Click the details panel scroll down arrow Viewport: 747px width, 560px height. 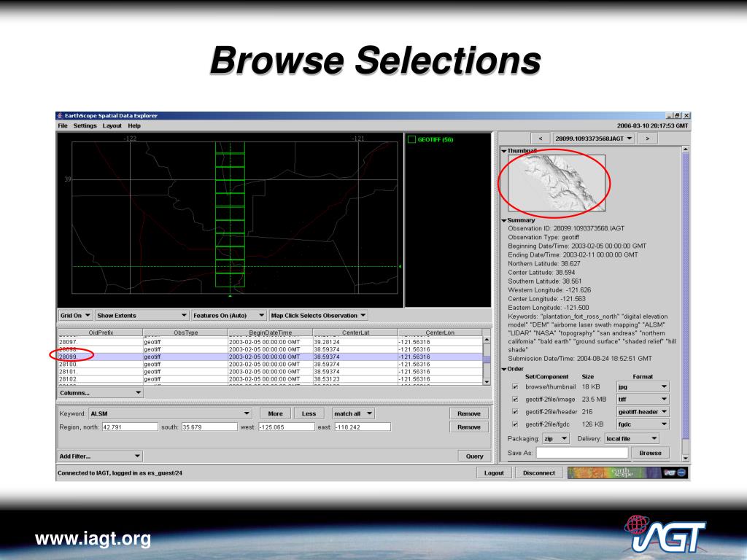click(686, 458)
